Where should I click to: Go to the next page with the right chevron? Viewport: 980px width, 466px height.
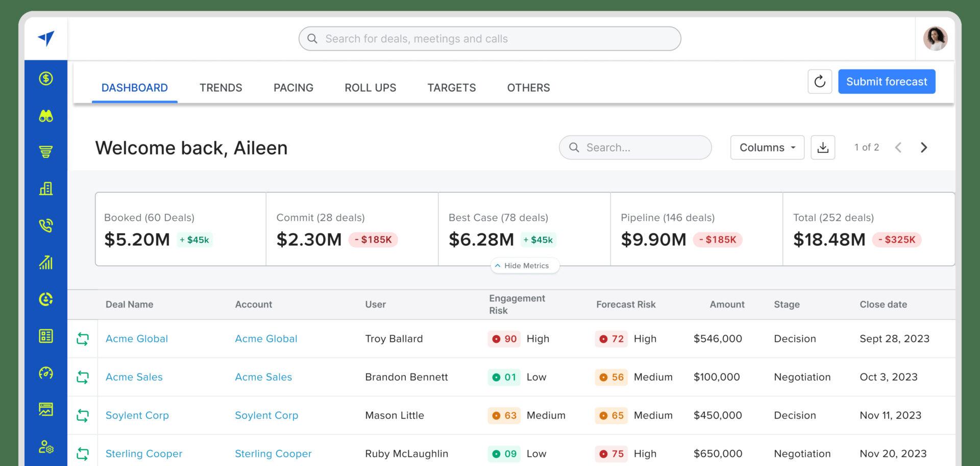pyautogui.click(x=923, y=147)
